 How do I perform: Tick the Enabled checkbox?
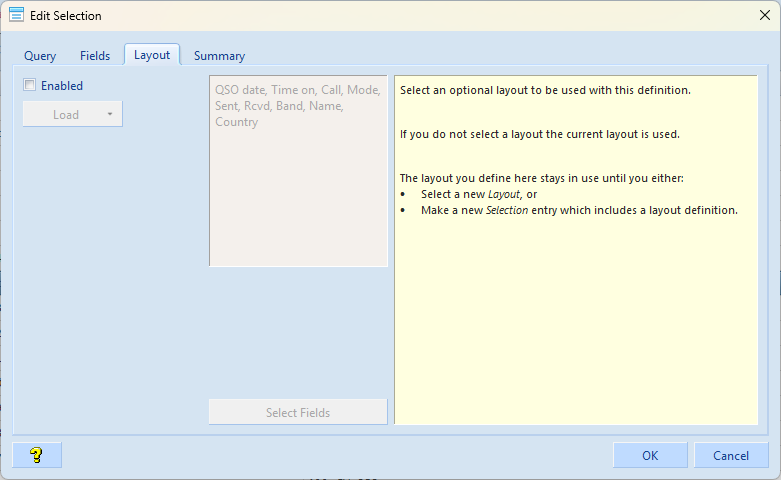click(x=30, y=86)
